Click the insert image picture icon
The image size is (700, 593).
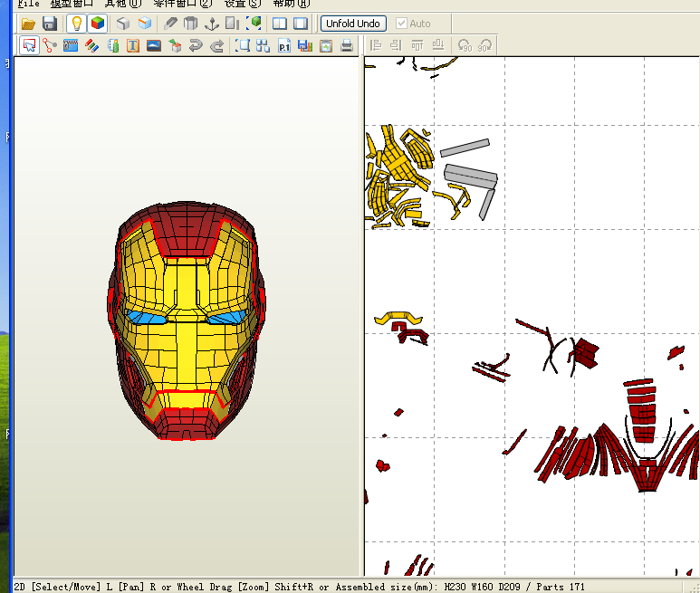(x=154, y=45)
